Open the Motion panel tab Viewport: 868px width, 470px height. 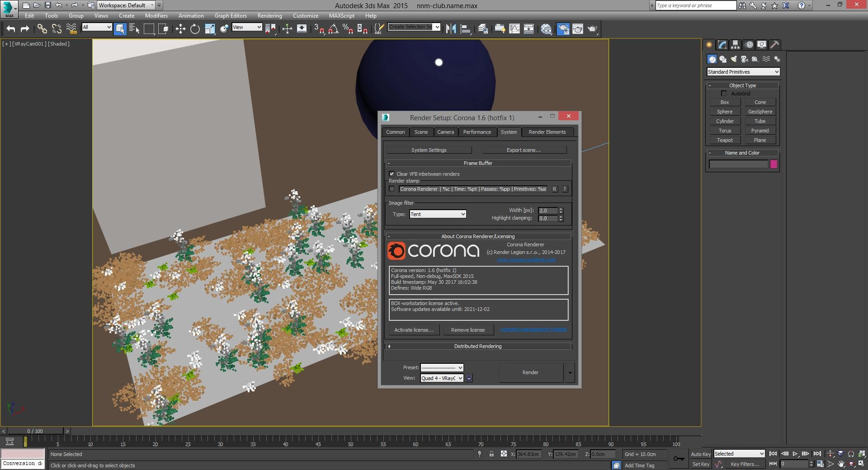749,44
